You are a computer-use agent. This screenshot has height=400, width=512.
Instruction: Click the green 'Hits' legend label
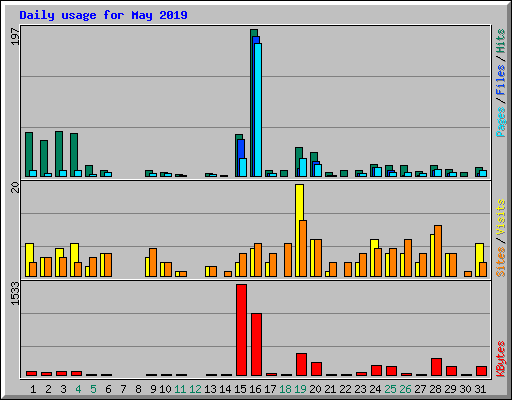click(x=500, y=41)
